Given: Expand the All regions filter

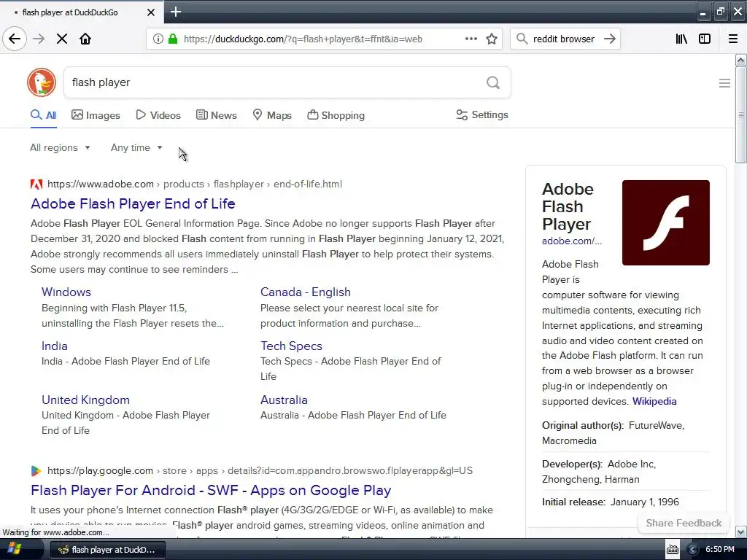Looking at the screenshot, I should [60, 147].
